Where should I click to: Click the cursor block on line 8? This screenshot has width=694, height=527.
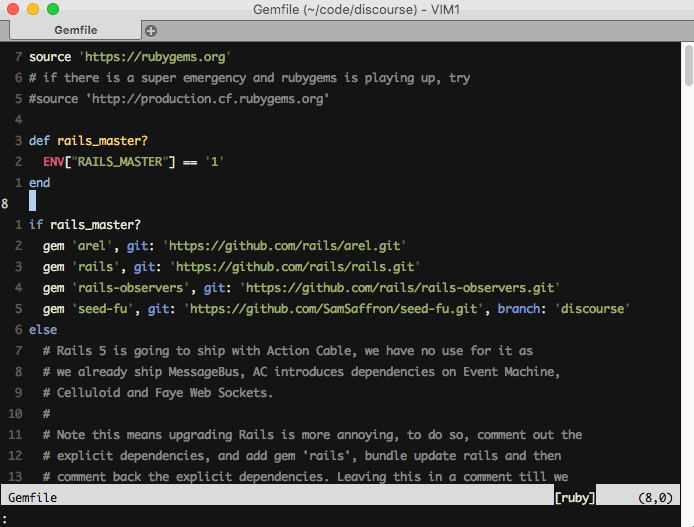(32, 201)
